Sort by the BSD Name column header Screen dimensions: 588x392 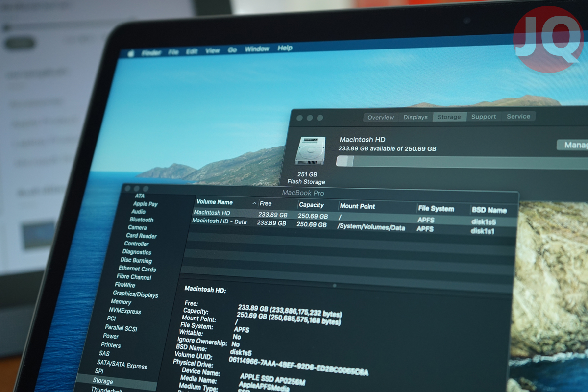[489, 210]
